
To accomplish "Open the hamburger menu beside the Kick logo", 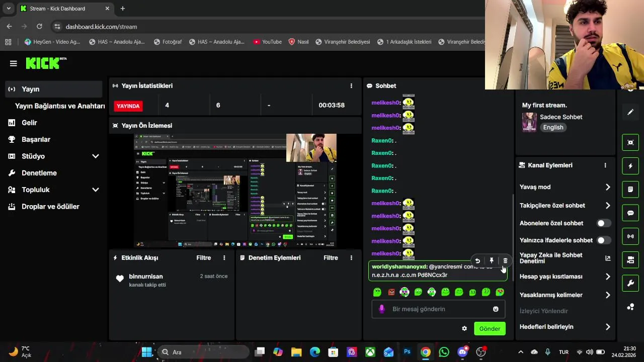I will click(x=14, y=63).
